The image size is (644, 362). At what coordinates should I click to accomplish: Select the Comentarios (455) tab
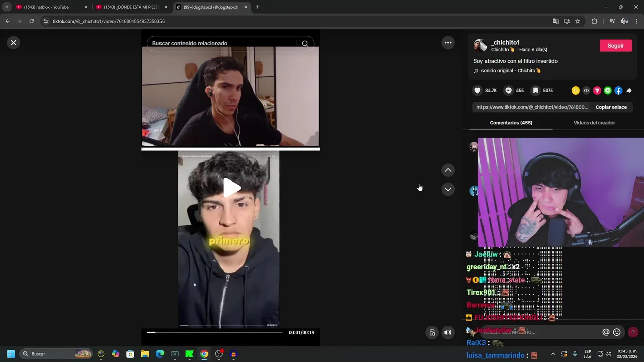coord(511,123)
